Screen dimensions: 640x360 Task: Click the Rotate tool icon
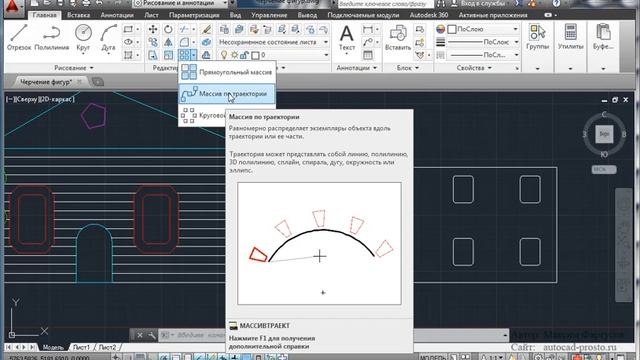coord(168,29)
